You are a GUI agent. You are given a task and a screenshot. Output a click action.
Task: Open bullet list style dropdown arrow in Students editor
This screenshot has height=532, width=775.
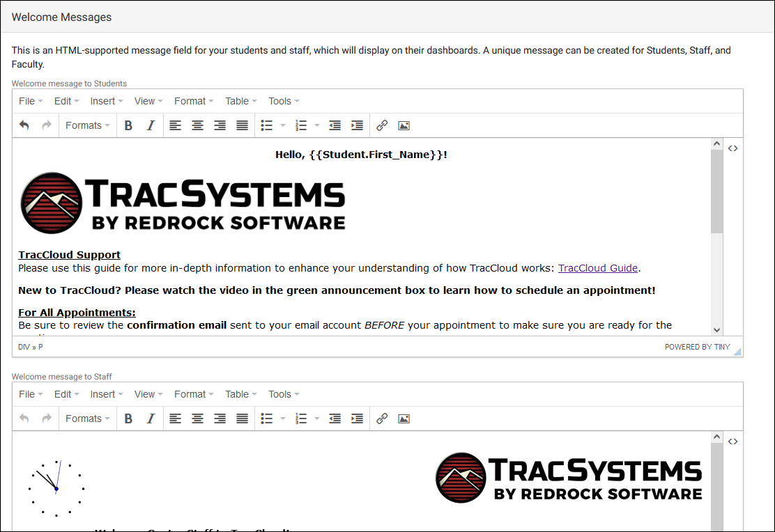pyautogui.click(x=283, y=125)
